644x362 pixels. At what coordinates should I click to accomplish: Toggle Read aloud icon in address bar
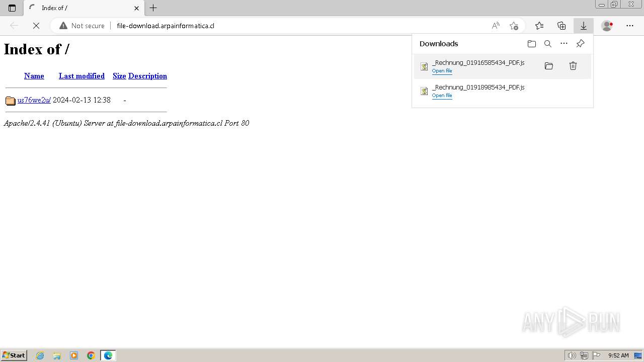pos(496,26)
